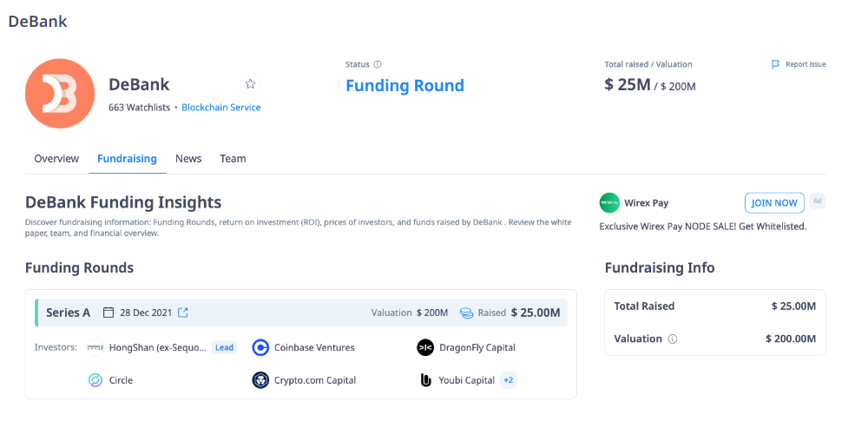Viewport: 868px width, 428px height.
Task: Click the Circle investor logo icon
Action: point(95,380)
